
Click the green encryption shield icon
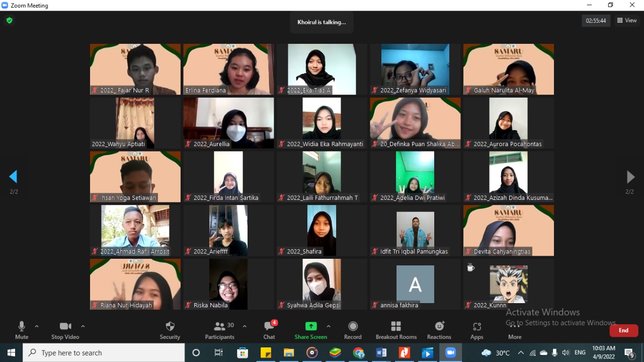[9, 21]
